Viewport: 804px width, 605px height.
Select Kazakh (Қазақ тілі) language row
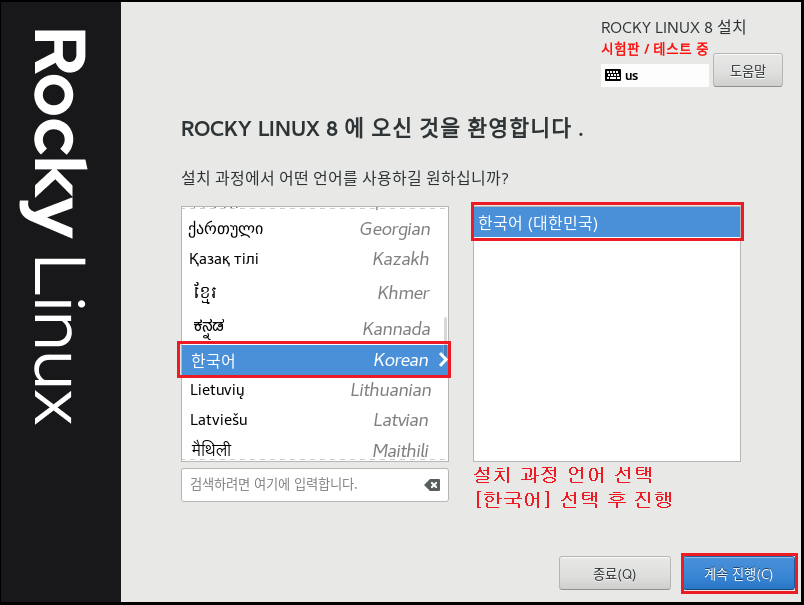click(x=314, y=259)
